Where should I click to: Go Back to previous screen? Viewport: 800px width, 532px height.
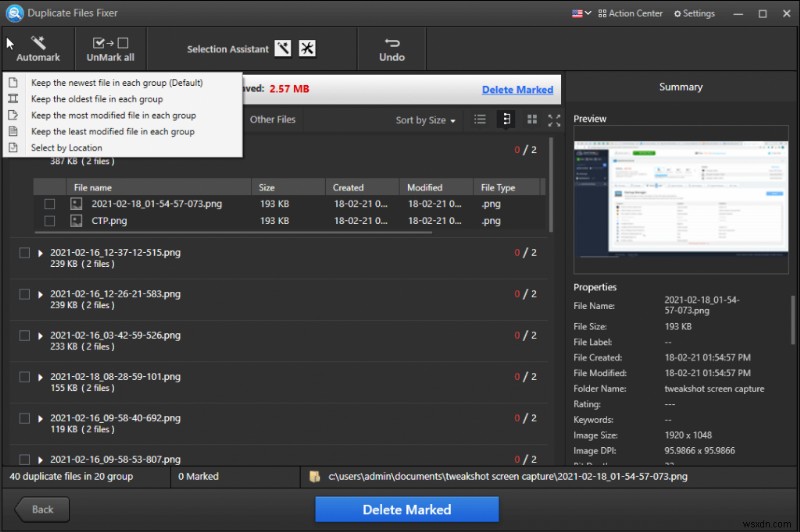coord(42,510)
